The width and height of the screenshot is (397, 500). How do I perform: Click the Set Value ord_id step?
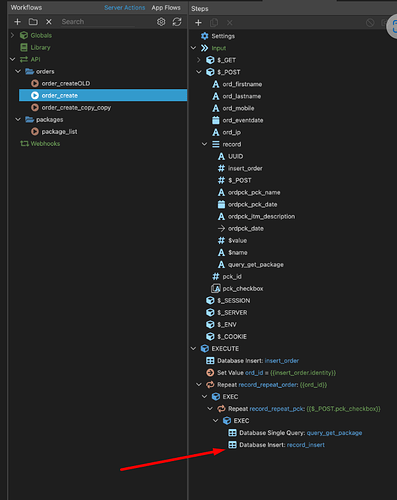(x=271, y=373)
